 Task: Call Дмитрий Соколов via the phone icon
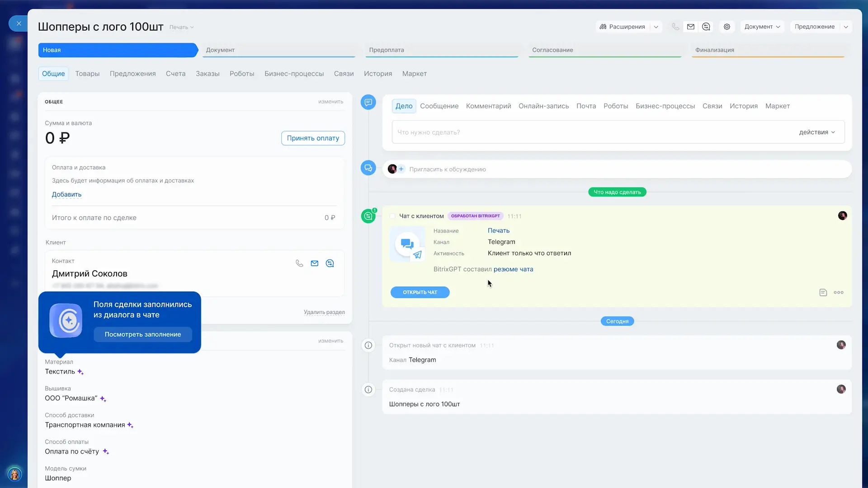[299, 263]
